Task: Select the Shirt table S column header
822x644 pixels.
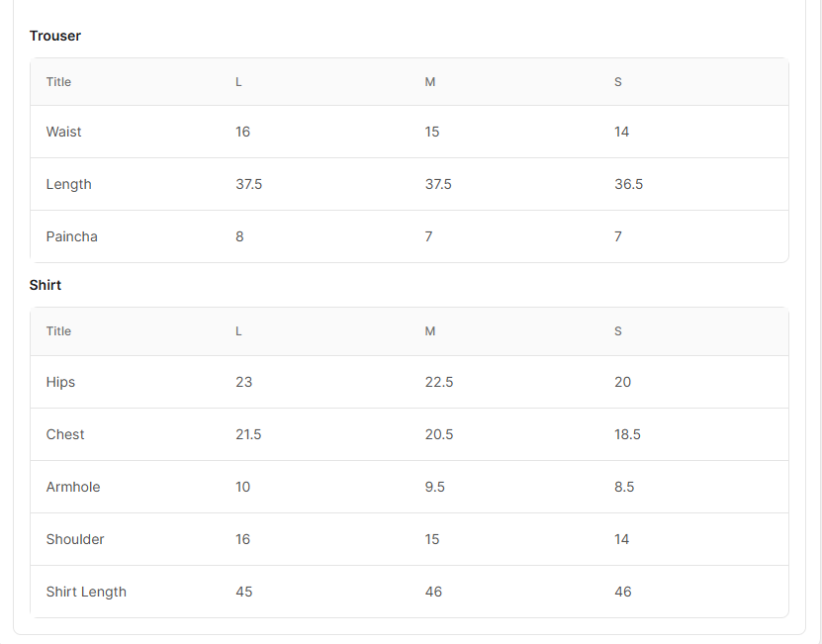Action: pyautogui.click(x=618, y=331)
